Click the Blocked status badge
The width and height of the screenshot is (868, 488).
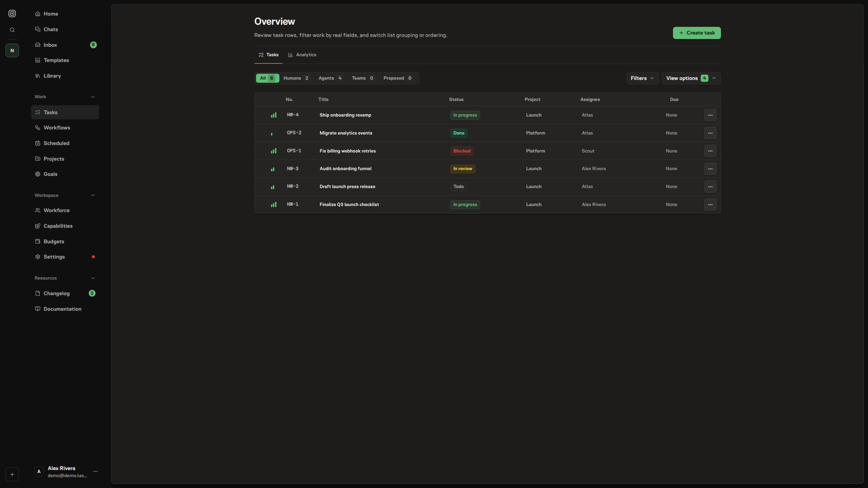pos(462,151)
